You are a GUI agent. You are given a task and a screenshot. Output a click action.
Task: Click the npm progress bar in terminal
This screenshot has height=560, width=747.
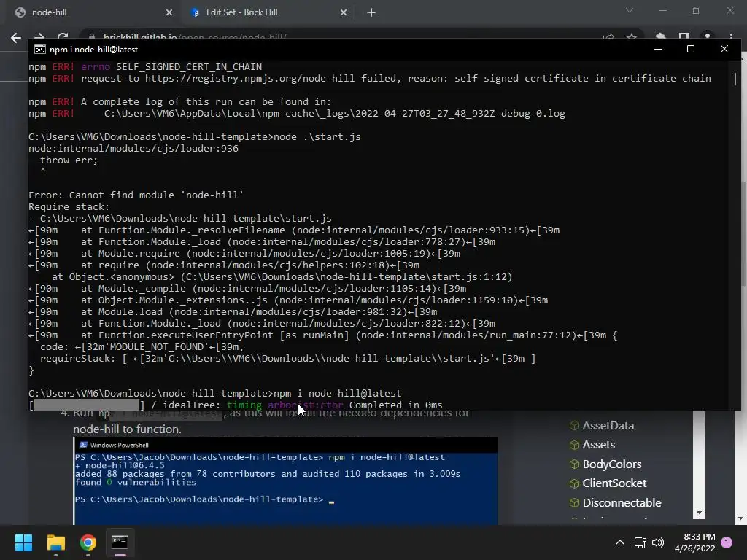pyautogui.click(x=87, y=405)
